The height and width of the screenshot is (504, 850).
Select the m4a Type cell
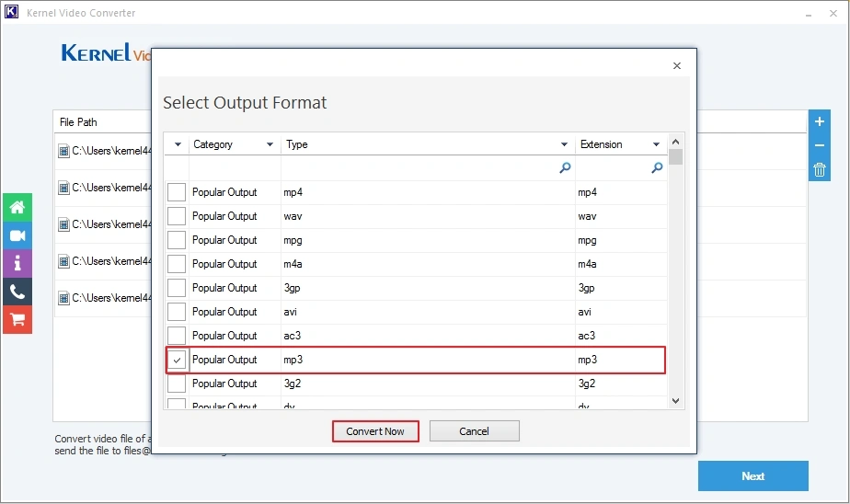(428, 263)
